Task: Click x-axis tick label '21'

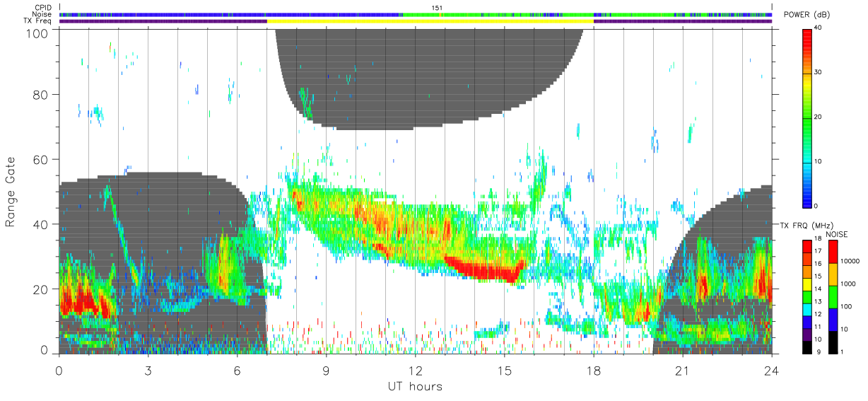Action: point(682,370)
